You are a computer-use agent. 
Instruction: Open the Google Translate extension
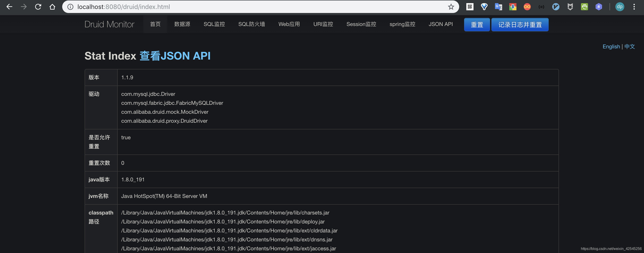coord(498,7)
